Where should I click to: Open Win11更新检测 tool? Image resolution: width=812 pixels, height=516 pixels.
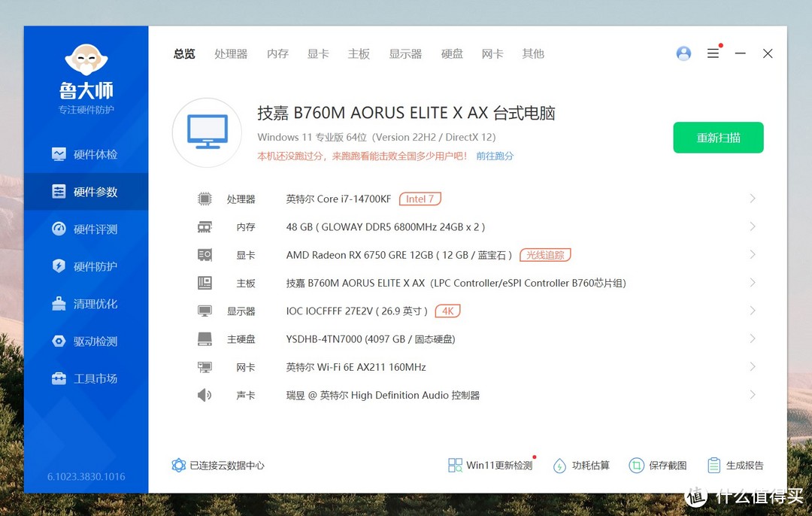490,466
